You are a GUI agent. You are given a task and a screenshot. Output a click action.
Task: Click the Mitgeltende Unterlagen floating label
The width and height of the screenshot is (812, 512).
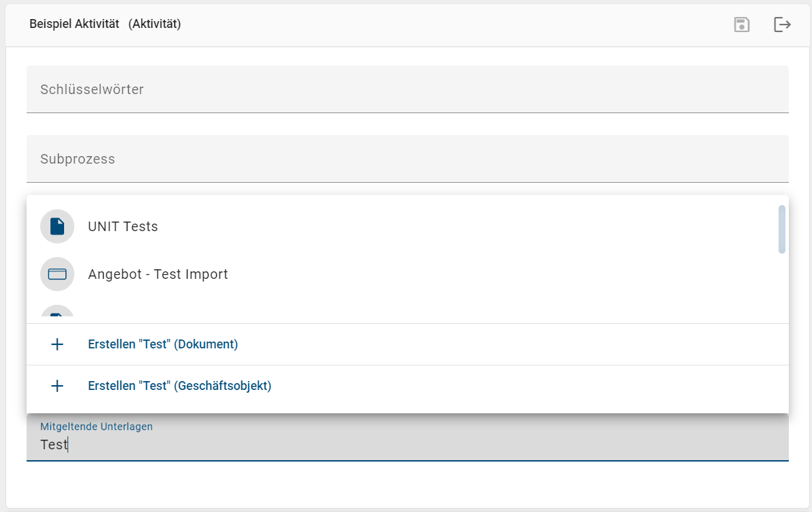click(x=96, y=427)
